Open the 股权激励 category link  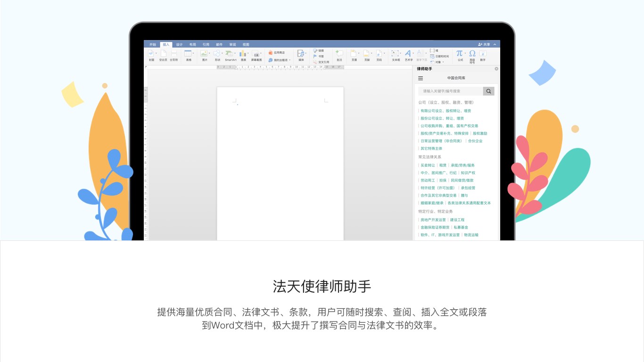point(480,133)
